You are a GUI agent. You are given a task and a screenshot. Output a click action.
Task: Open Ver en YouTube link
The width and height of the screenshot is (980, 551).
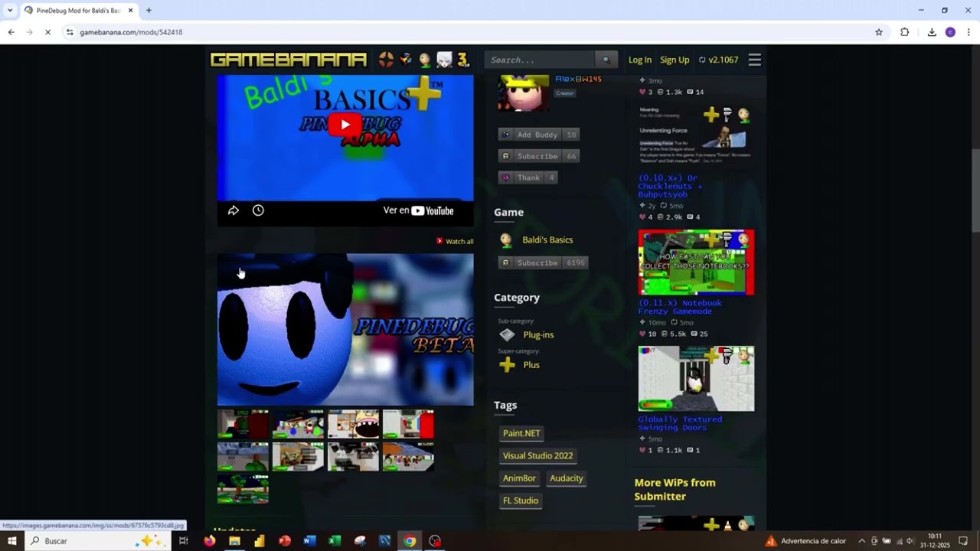click(x=418, y=210)
